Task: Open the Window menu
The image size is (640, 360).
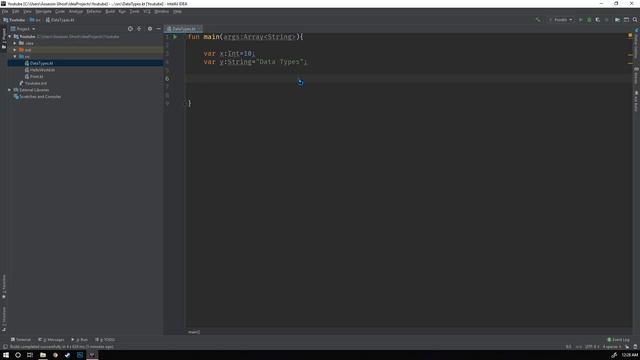Action: pos(162,11)
